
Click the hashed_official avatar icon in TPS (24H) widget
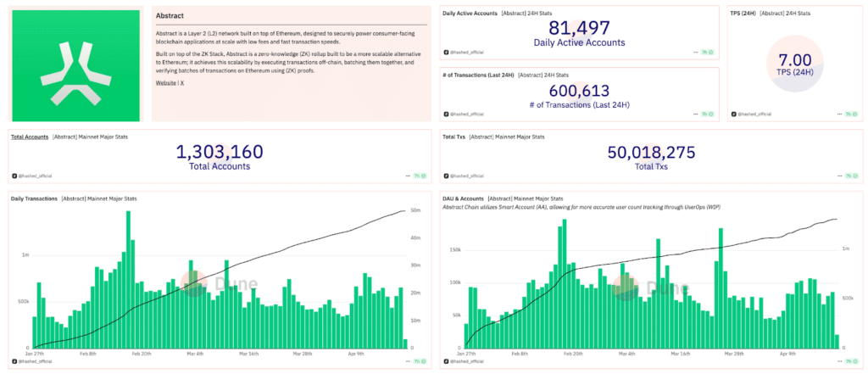734,114
